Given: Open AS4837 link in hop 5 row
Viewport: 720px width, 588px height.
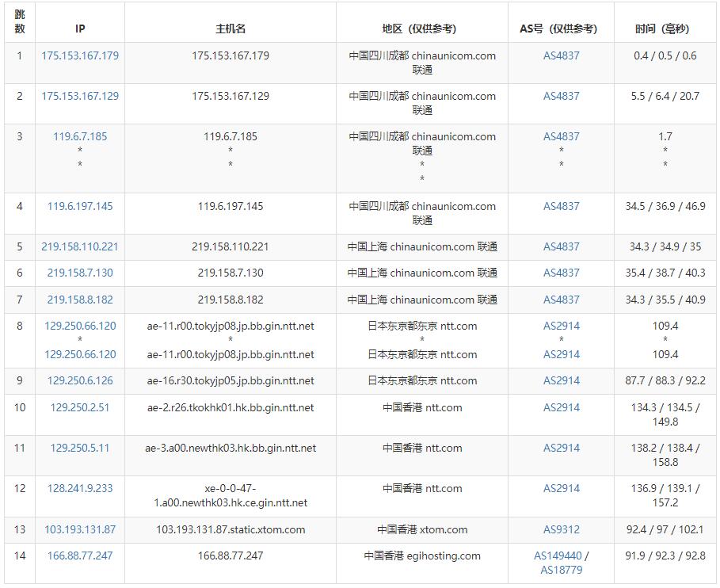Looking at the screenshot, I should point(561,246).
